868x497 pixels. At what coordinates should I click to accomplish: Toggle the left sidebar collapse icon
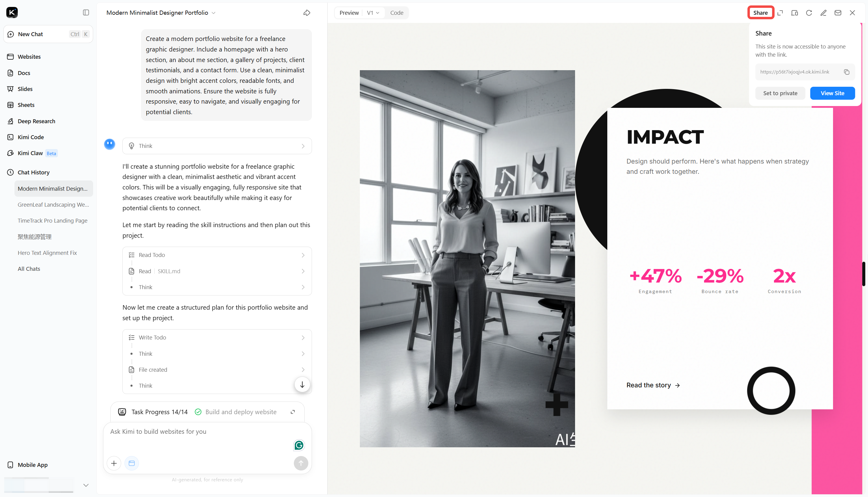coord(86,13)
